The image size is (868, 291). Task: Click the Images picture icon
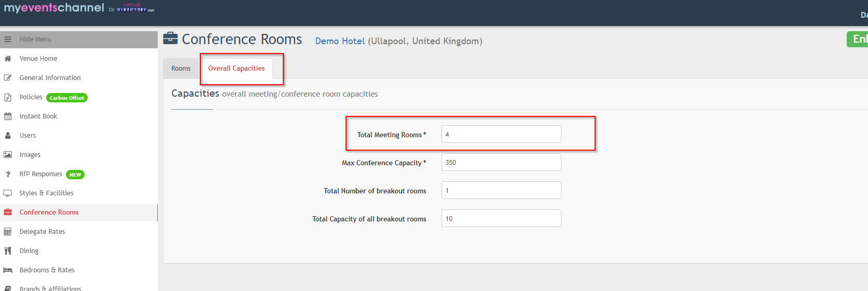tap(8, 155)
